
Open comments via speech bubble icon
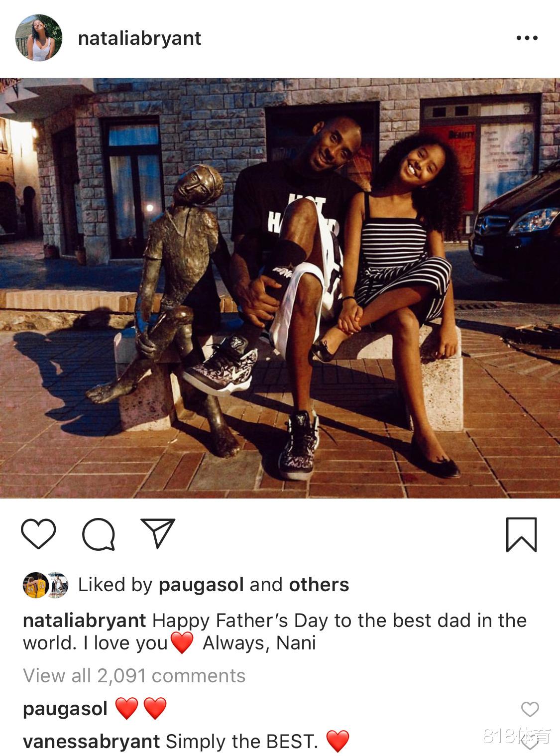click(99, 534)
